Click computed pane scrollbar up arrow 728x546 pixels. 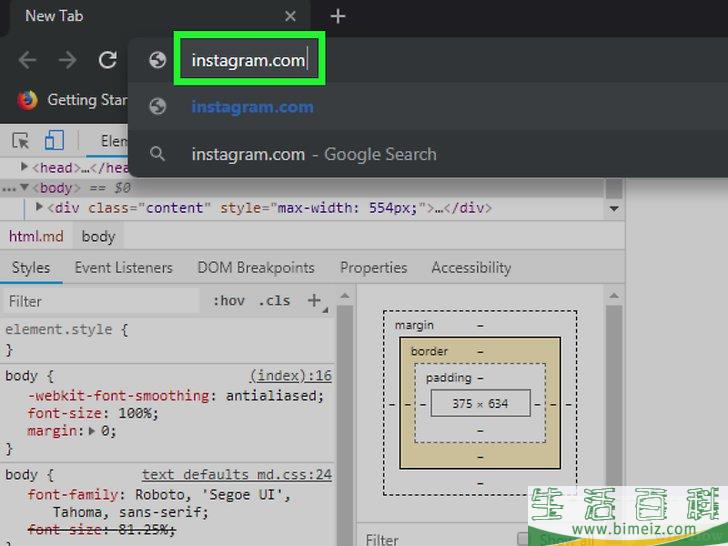[x=614, y=296]
